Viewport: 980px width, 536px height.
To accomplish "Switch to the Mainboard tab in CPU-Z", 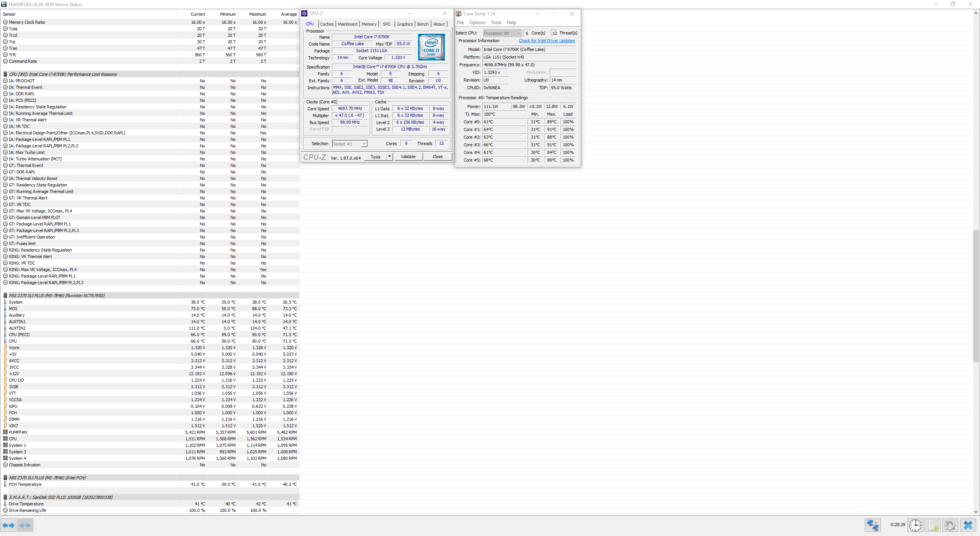I will click(347, 24).
